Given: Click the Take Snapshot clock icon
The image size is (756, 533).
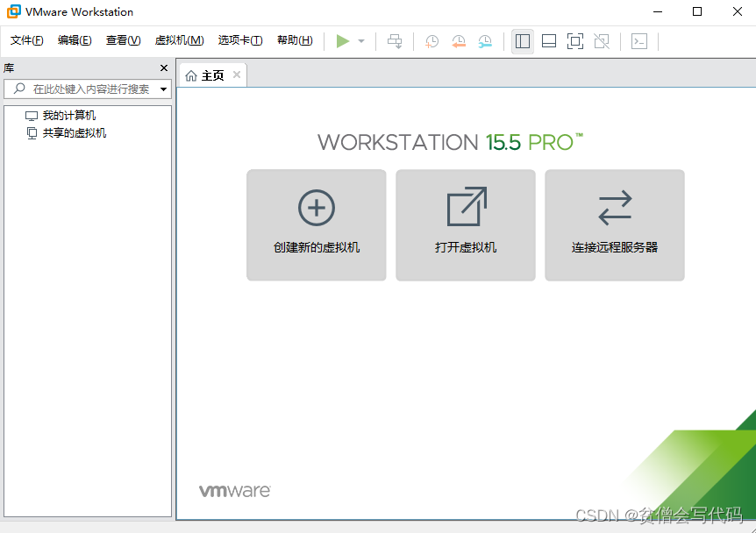Looking at the screenshot, I should point(432,41).
